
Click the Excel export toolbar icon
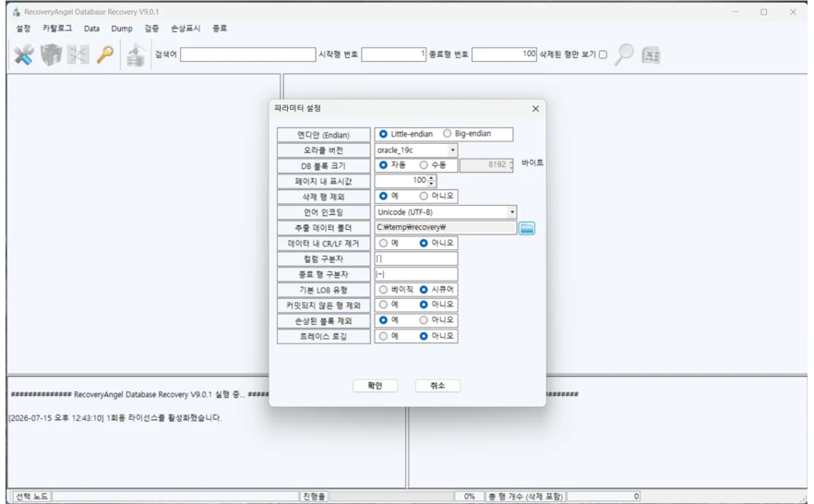point(651,55)
